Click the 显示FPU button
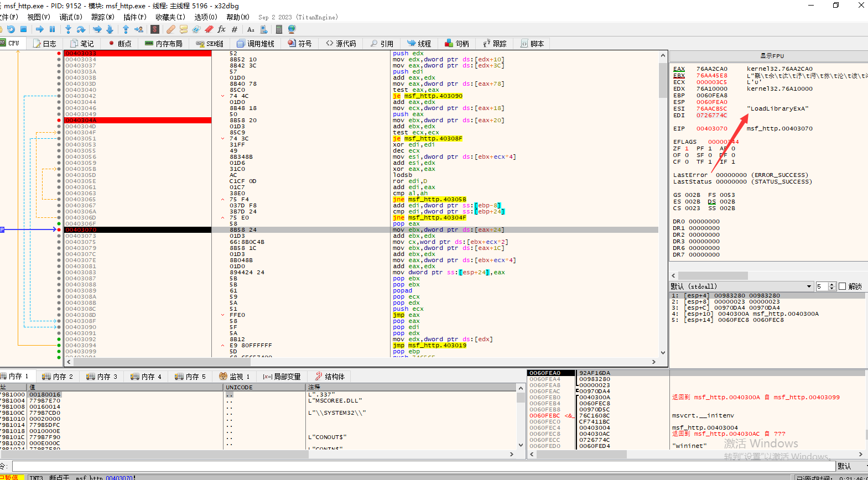The image size is (868, 480). pyautogui.click(x=772, y=56)
